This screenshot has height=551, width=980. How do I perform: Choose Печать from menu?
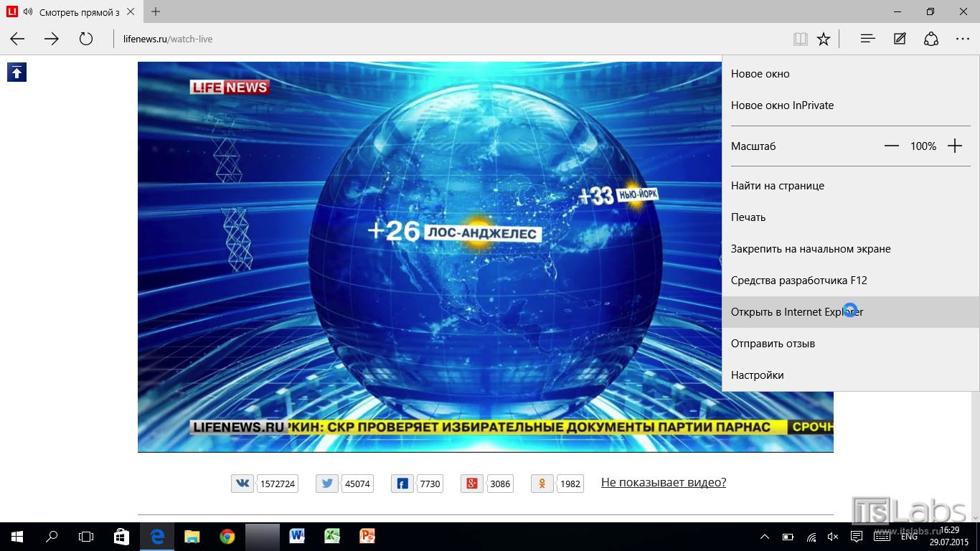pyautogui.click(x=850, y=217)
